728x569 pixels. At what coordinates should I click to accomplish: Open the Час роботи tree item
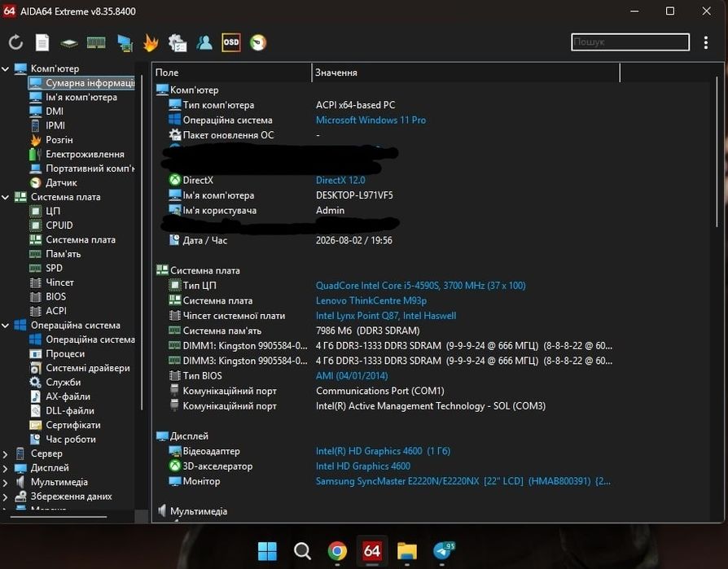63,440
